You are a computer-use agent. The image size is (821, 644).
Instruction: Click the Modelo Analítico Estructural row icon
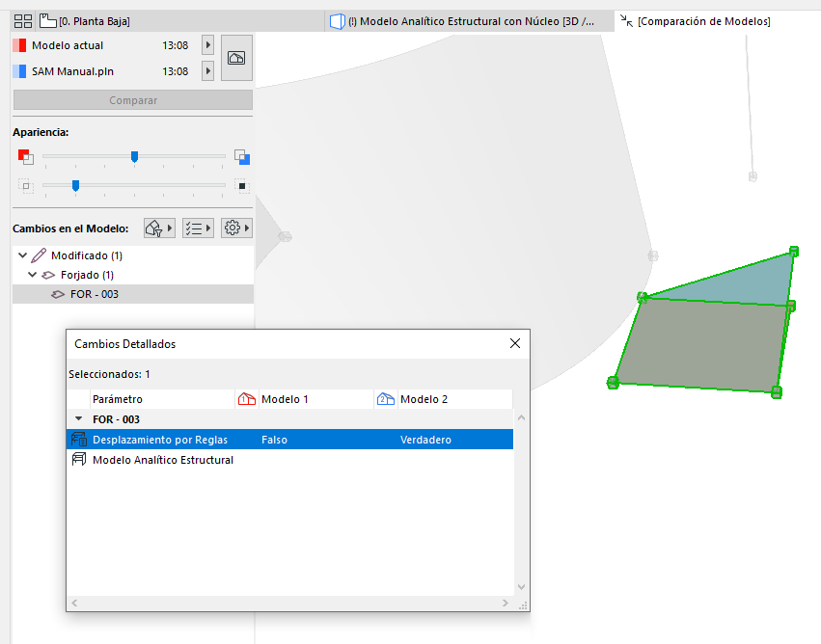tap(79, 459)
